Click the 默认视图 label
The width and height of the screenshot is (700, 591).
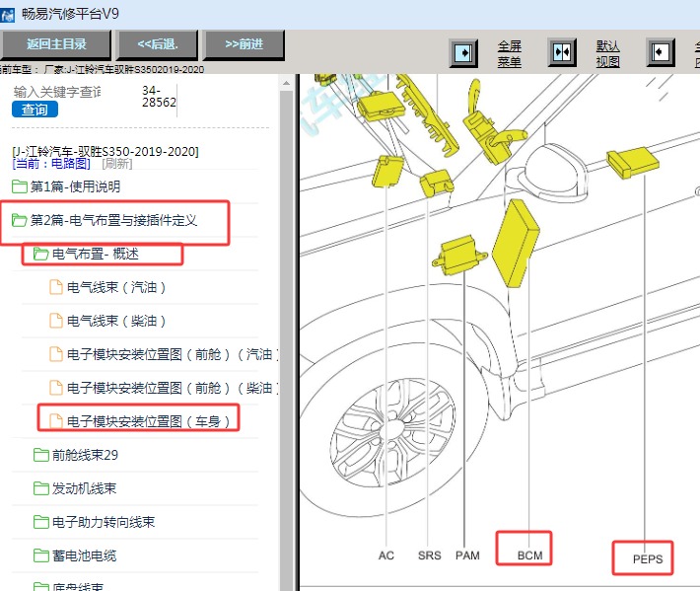pyautogui.click(x=607, y=53)
